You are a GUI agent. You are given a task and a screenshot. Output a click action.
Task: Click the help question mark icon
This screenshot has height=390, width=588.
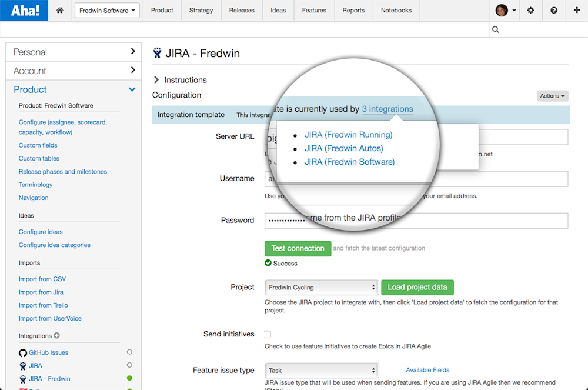point(554,10)
